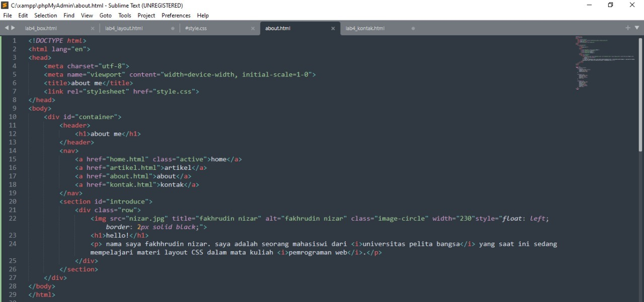Click the Help menu item

coord(203,15)
